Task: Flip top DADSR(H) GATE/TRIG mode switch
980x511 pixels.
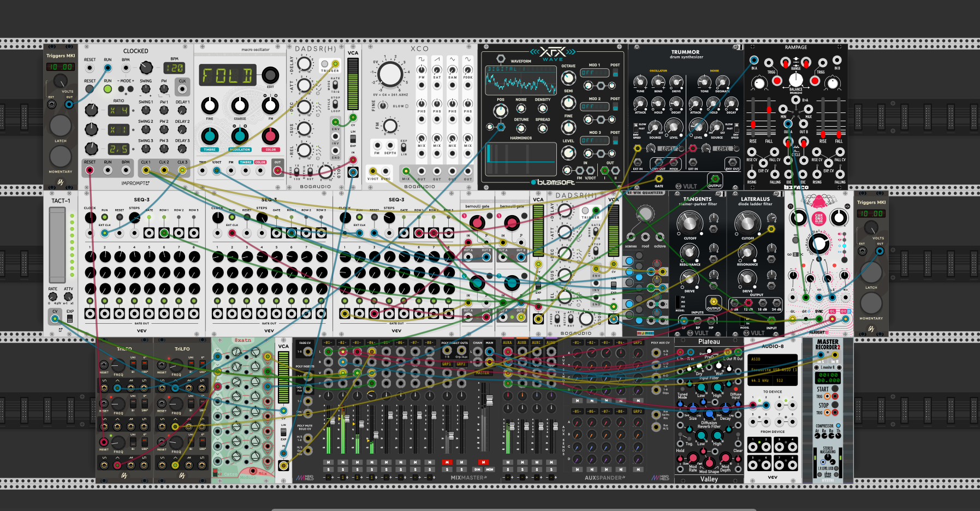Action: click(x=336, y=86)
